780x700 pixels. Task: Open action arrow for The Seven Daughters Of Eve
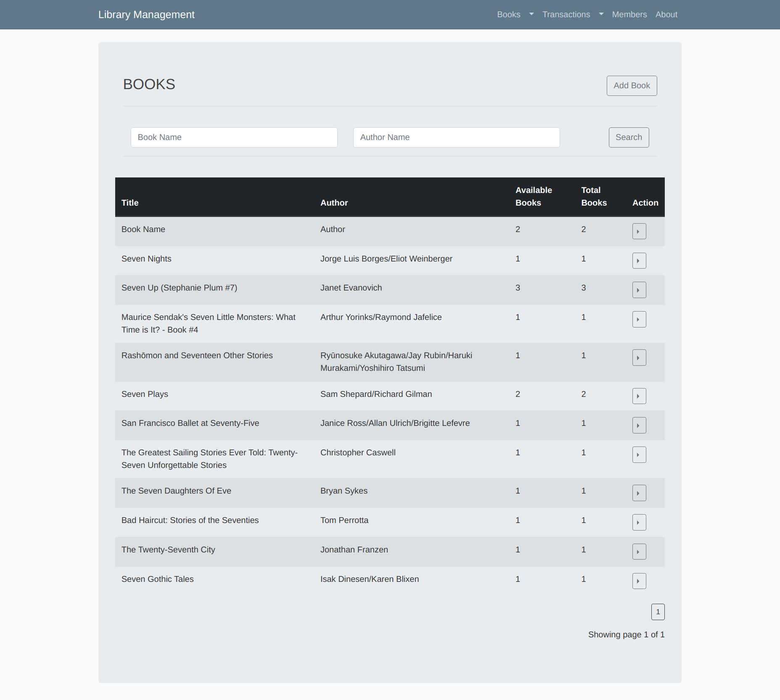[639, 493]
